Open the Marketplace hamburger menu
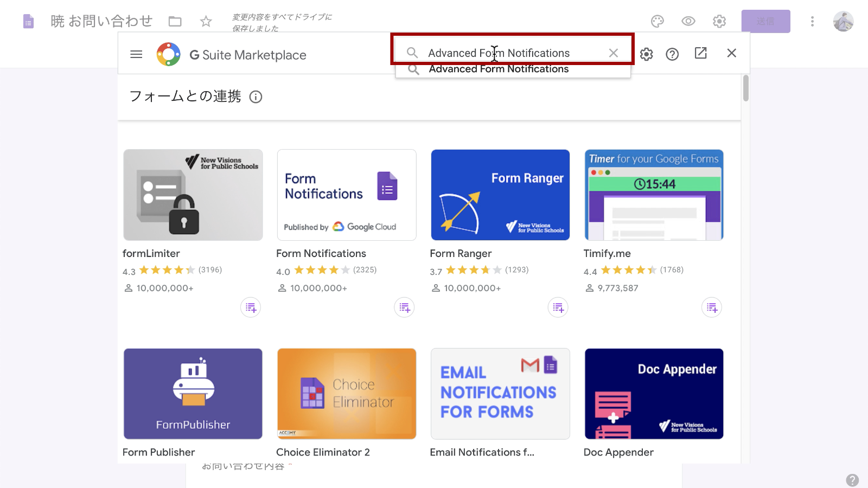Image resolution: width=868 pixels, height=488 pixels. pos(136,54)
